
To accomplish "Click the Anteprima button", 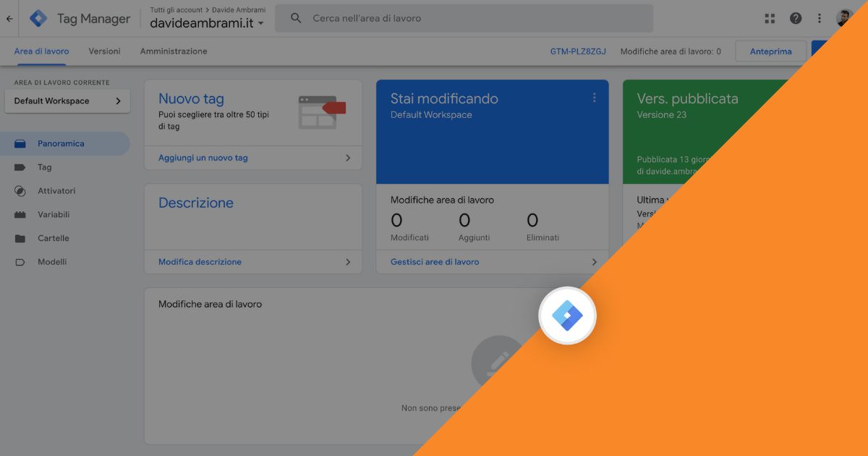I will [770, 51].
